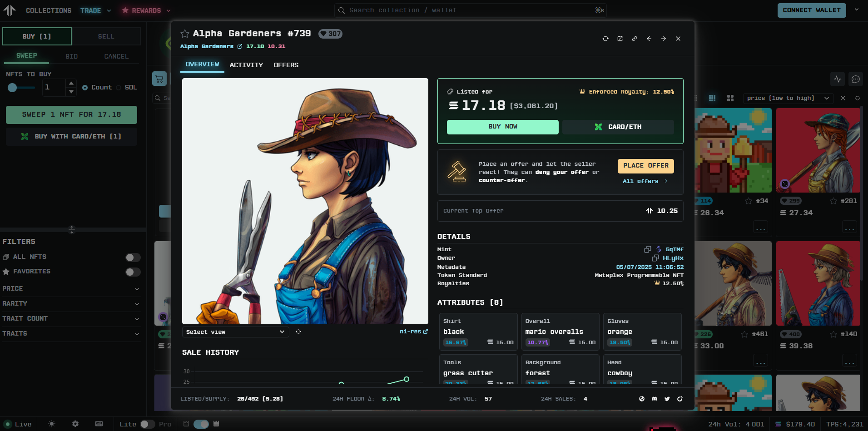Open the shopping cart icon

tap(159, 79)
